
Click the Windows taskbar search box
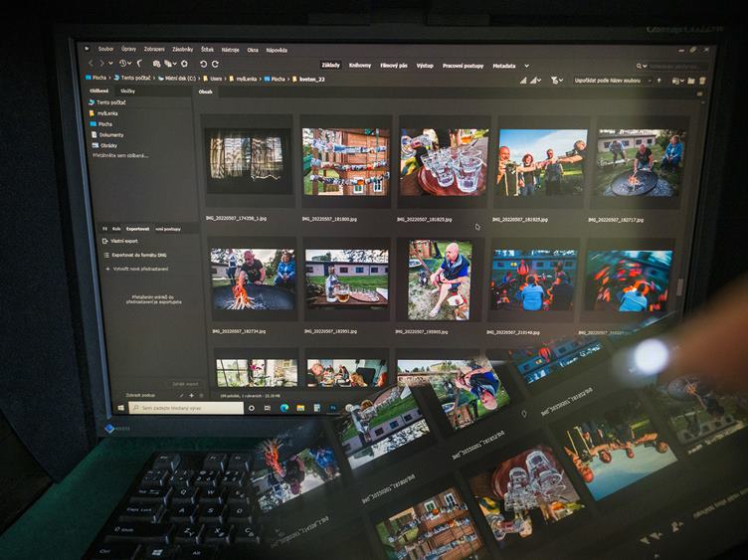(x=186, y=409)
